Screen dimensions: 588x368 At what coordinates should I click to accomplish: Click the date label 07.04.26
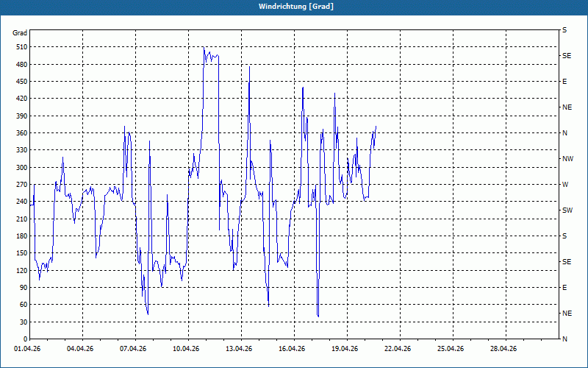coord(133,349)
